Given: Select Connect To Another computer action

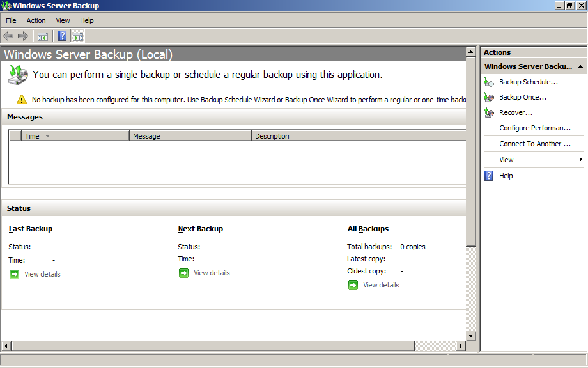Looking at the screenshot, I should 535,144.
